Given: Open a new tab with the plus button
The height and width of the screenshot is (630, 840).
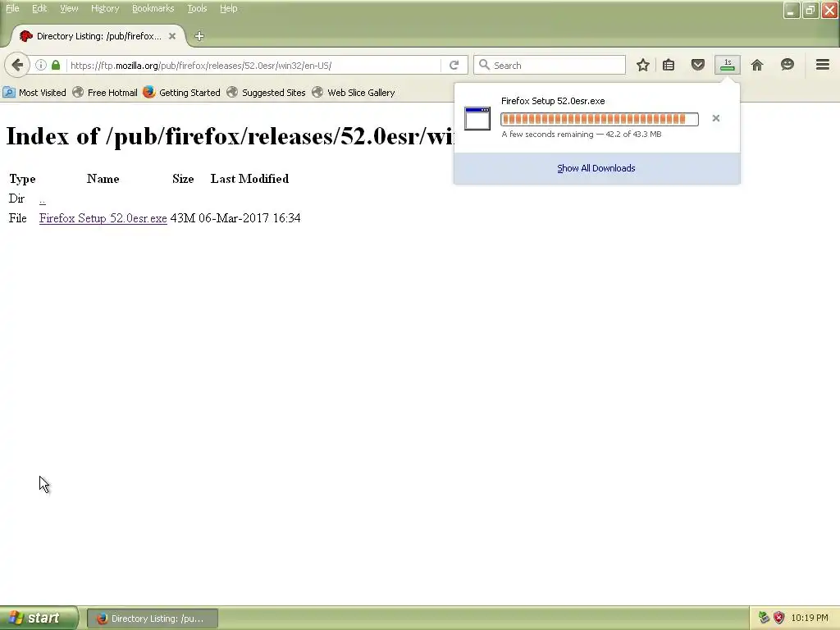Looking at the screenshot, I should point(199,36).
